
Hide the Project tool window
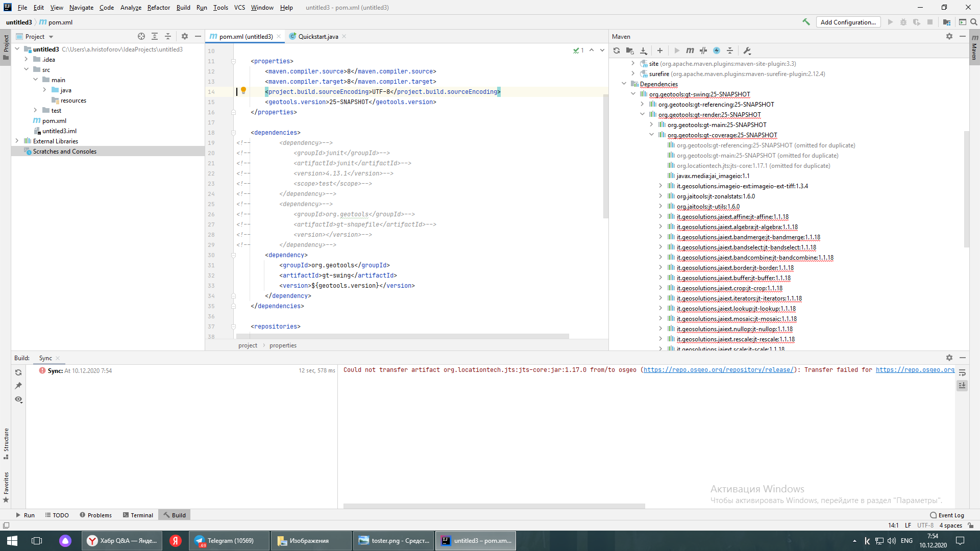[x=198, y=36]
